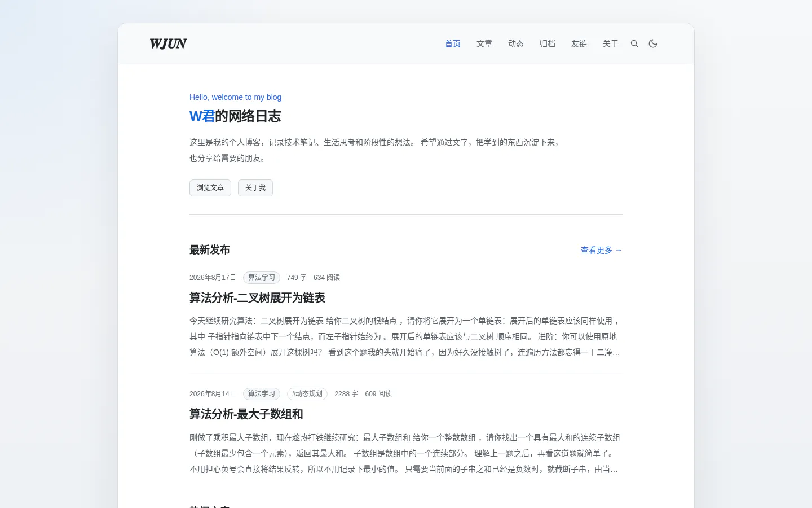This screenshot has height=508, width=812.
Task: Click the WJUN site logo
Action: (168, 43)
